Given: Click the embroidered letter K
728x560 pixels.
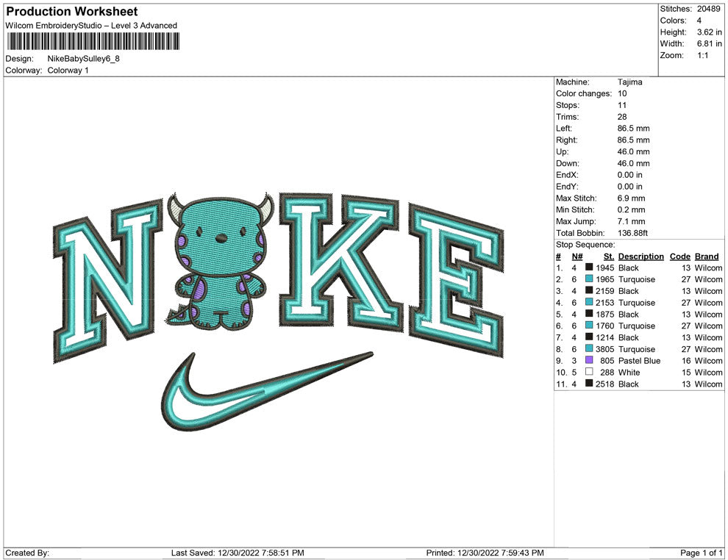Looking at the screenshot, I should coord(340,262).
